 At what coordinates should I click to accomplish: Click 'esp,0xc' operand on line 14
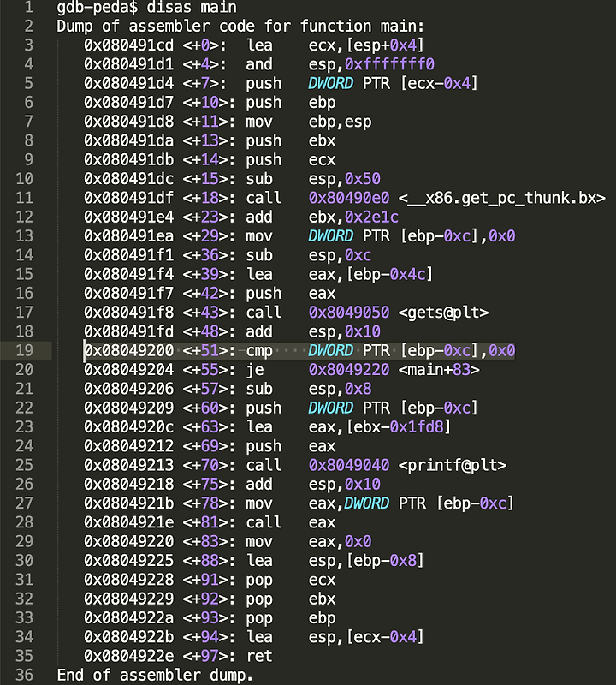coord(341,255)
